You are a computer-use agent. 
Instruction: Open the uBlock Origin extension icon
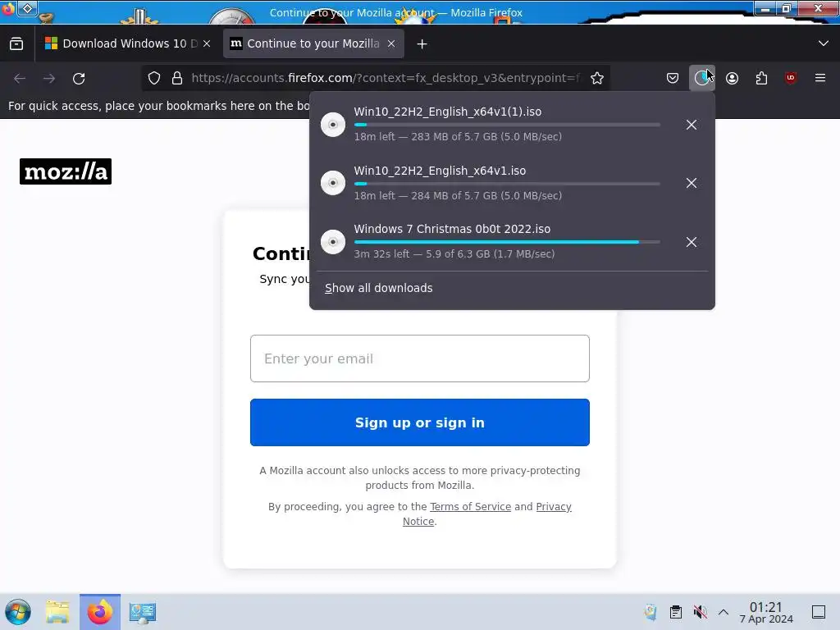(x=791, y=78)
